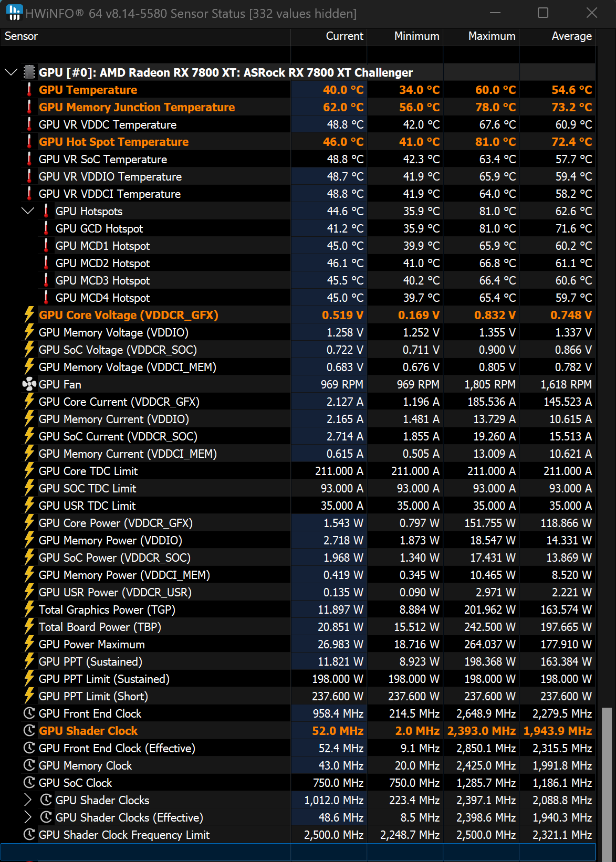
Task: Click clock icon of GPU SoC Clock
Action: (x=29, y=782)
